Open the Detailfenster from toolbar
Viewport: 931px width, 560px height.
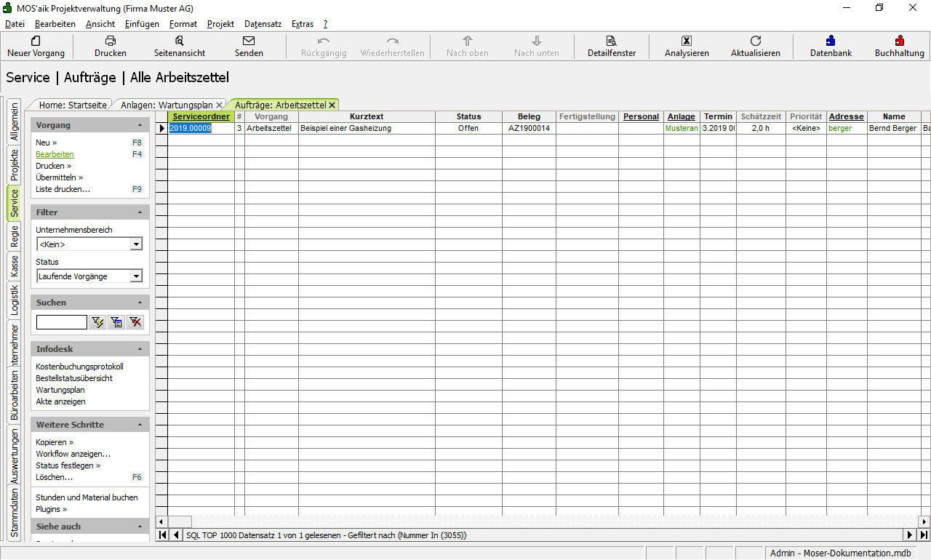[x=611, y=41]
